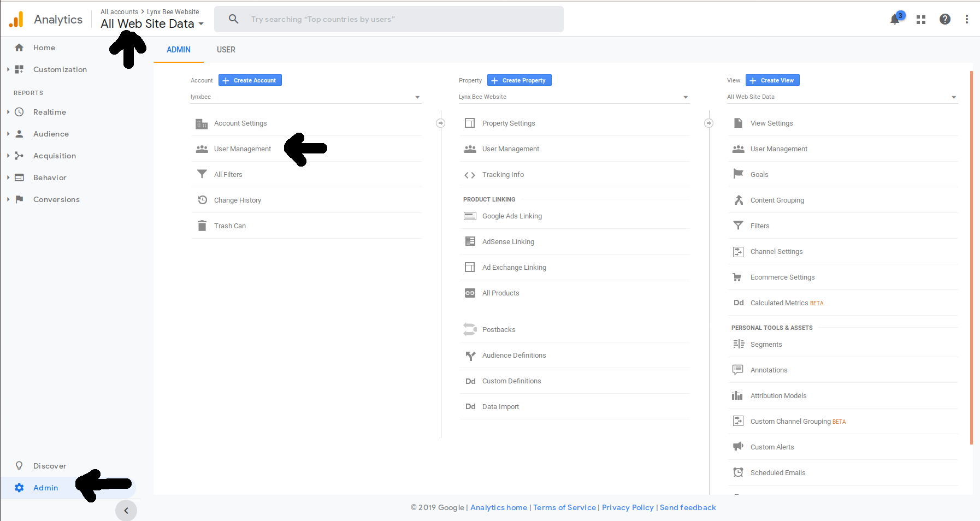
Task: Open the Terms of Service link
Action: 564,507
